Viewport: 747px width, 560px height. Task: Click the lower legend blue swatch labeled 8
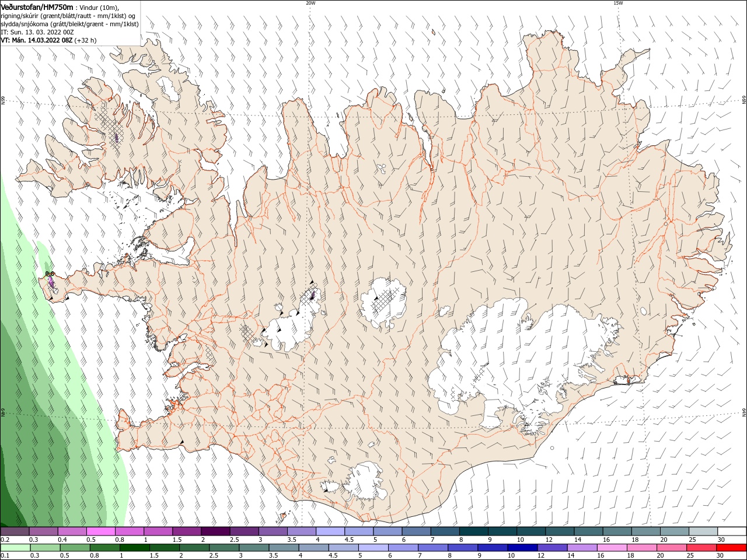click(x=462, y=548)
